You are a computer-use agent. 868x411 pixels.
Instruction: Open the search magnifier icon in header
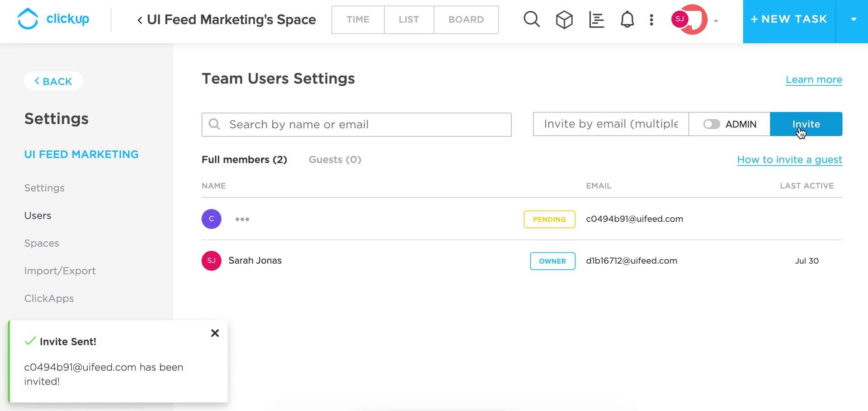tap(532, 19)
